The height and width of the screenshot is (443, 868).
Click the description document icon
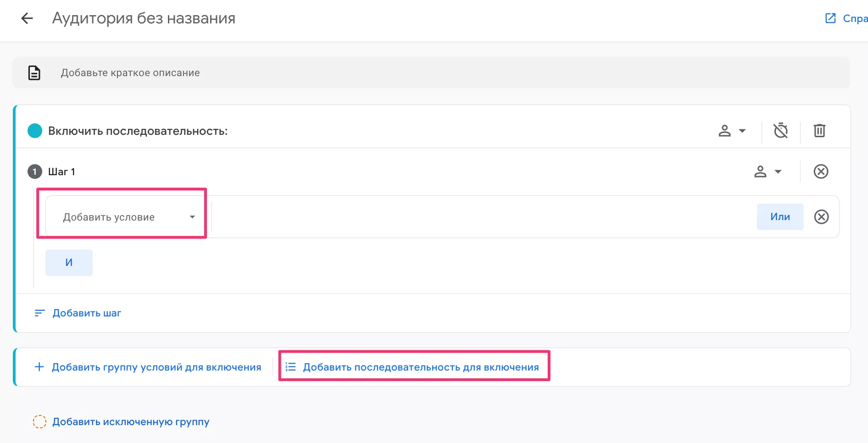tap(34, 73)
